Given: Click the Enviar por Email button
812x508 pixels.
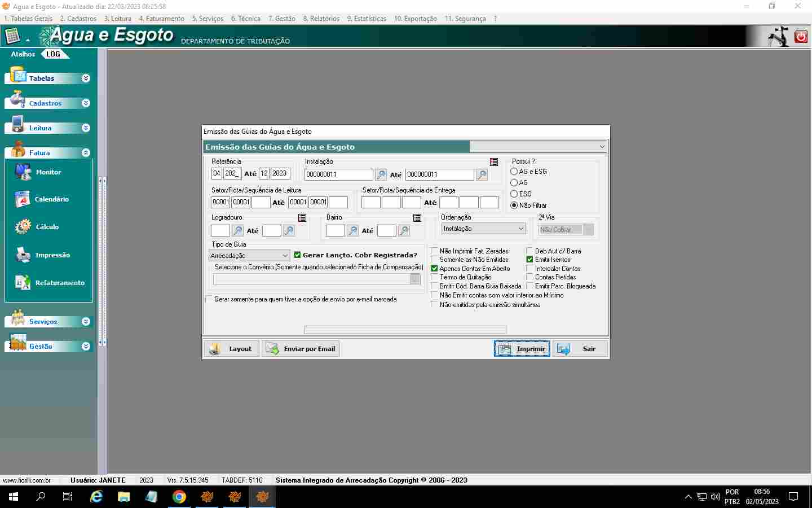Looking at the screenshot, I should [301, 349].
